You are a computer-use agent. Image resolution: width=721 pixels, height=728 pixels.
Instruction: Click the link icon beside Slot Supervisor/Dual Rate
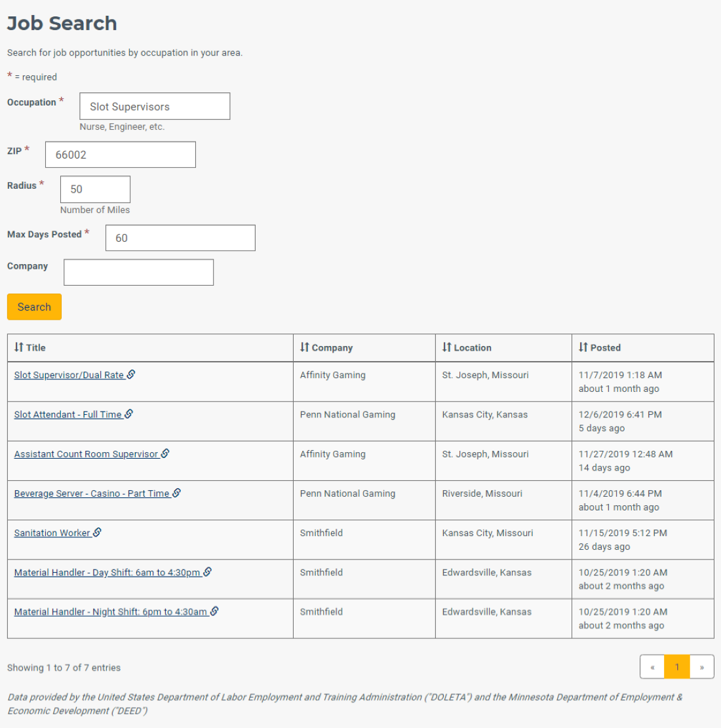point(131,374)
